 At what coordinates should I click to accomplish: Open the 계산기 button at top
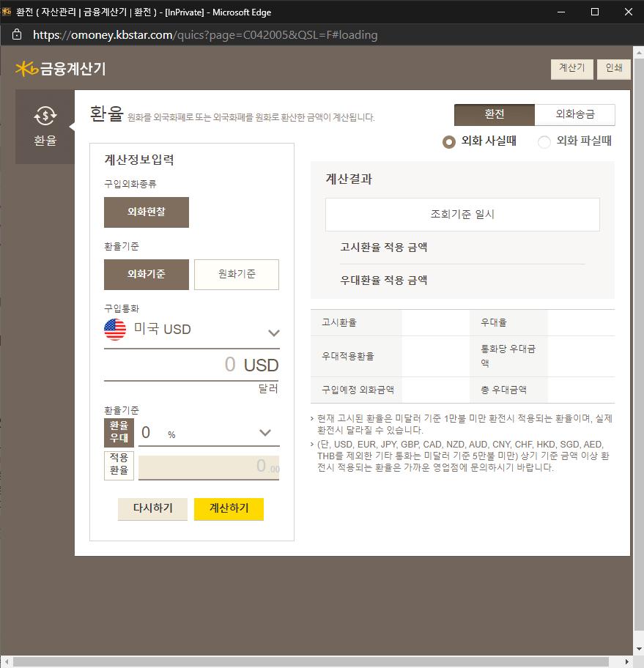572,69
